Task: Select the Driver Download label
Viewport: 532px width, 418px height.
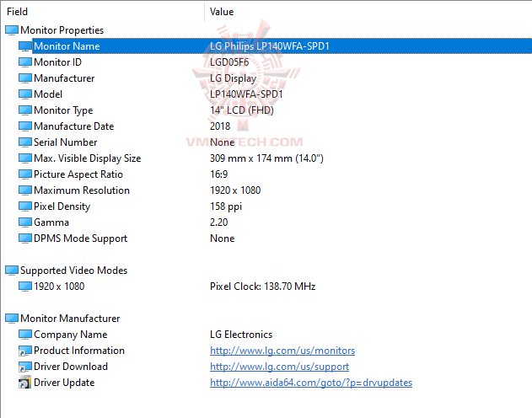Action: (x=71, y=367)
